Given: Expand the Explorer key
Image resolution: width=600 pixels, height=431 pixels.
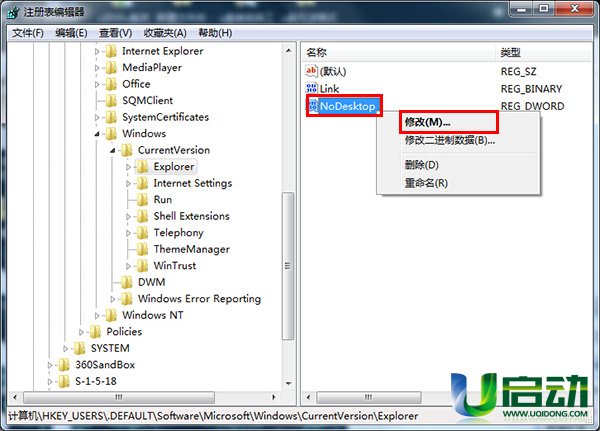Looking at the screenshot, I should click(128, 167).
